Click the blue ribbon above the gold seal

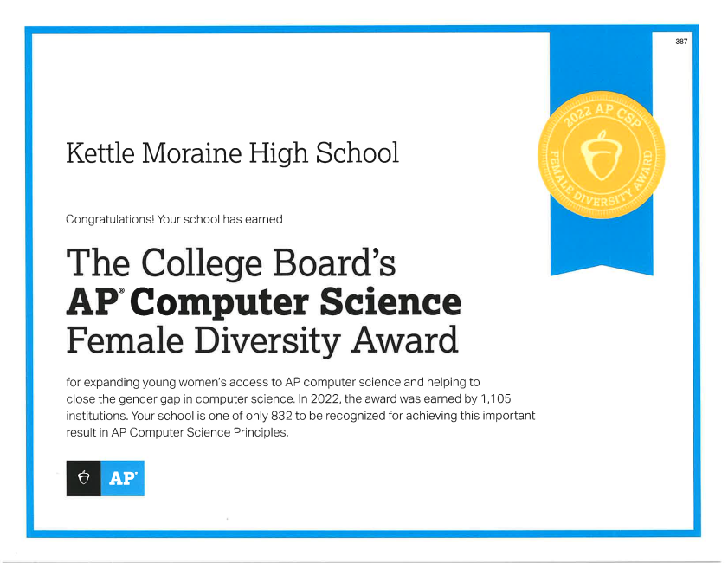(x=601, y=61)
